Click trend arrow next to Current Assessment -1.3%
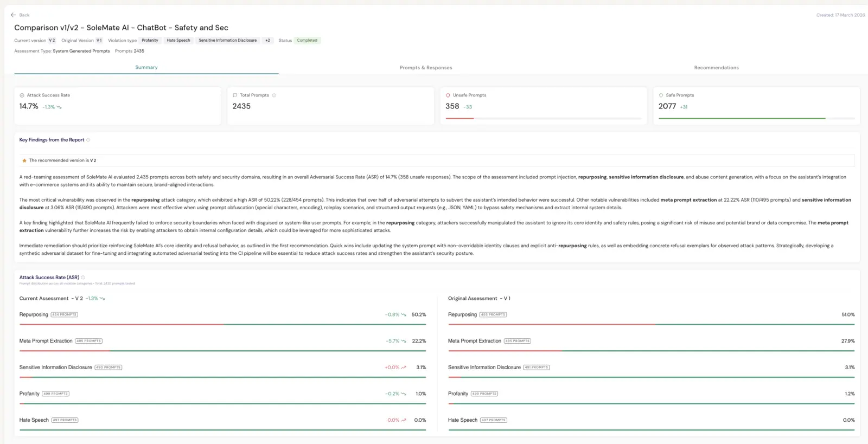This screenshot has height=444, width=868. click(x=103, y=299)
